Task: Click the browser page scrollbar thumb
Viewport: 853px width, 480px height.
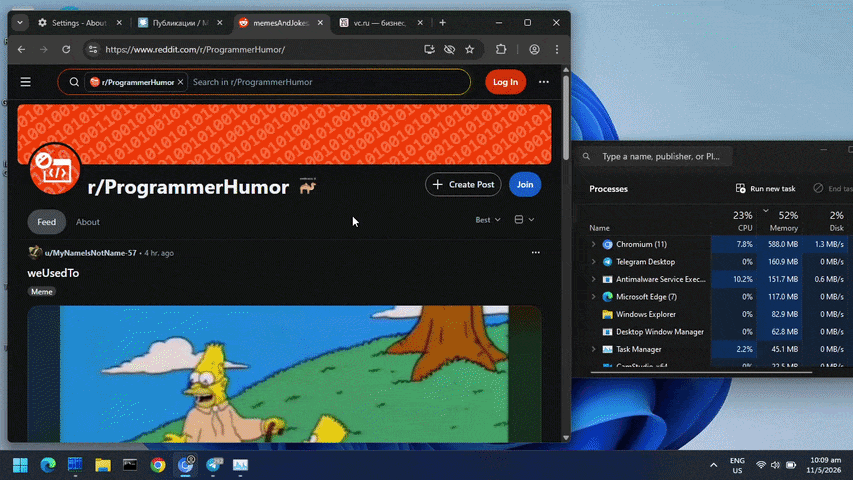Action: [566, 117]
